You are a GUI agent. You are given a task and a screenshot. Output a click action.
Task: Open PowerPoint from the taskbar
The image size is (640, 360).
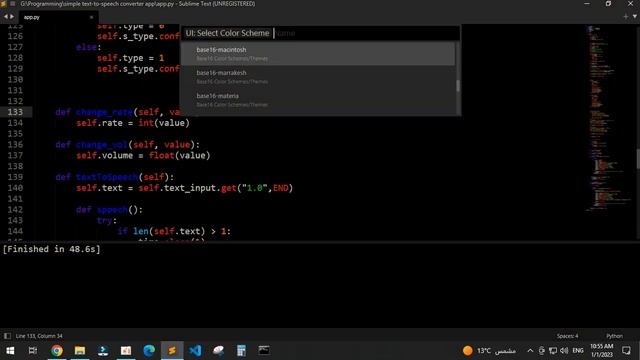[126, 351]
